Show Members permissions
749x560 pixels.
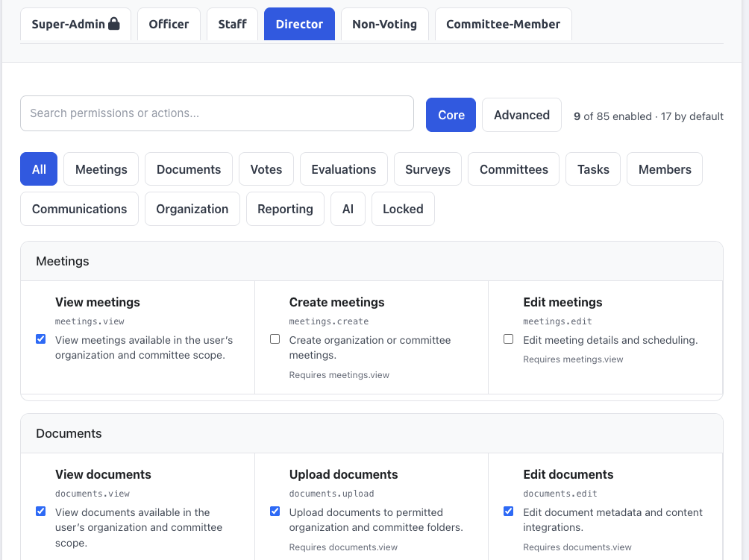tap(665, 169)
